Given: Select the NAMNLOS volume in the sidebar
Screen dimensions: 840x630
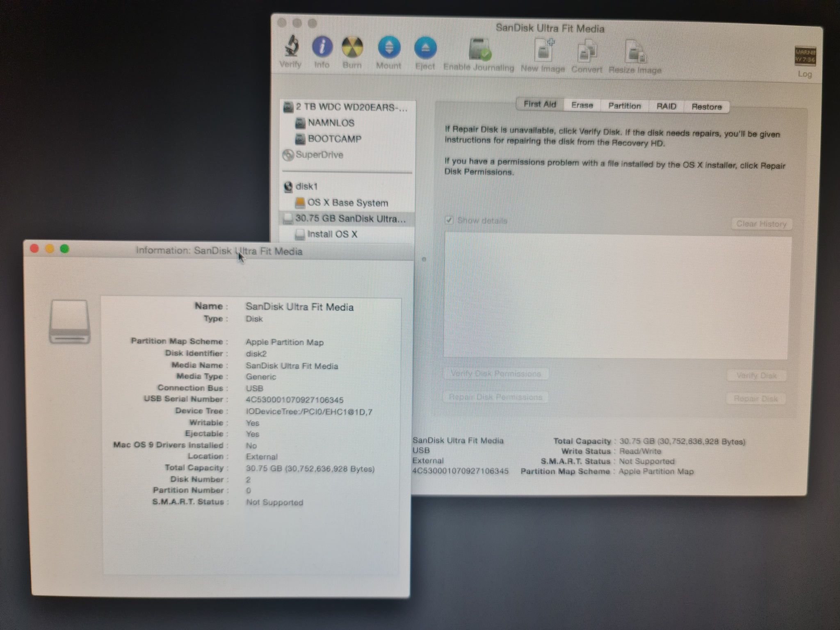Looking at the screenshot, I should pos(330,123).
